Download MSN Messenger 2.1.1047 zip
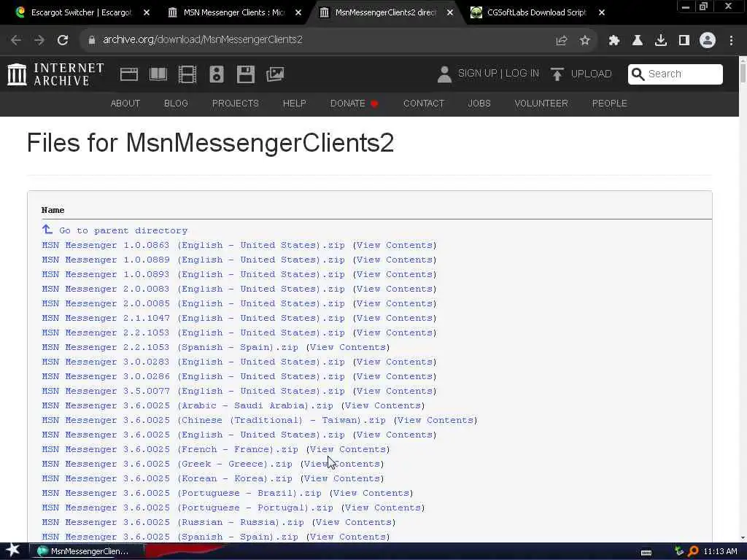Viewport: 747px width, 560px height. [x=193, y=318]
